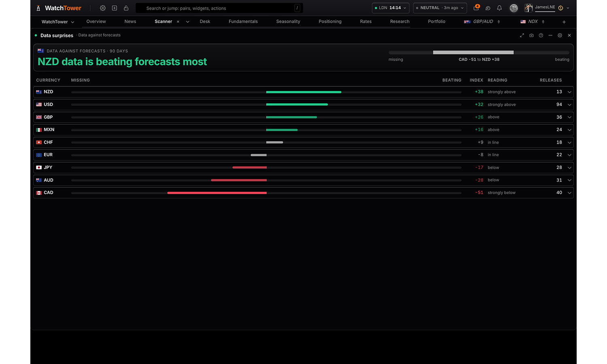Click the moon globe icon

[514, 8]
